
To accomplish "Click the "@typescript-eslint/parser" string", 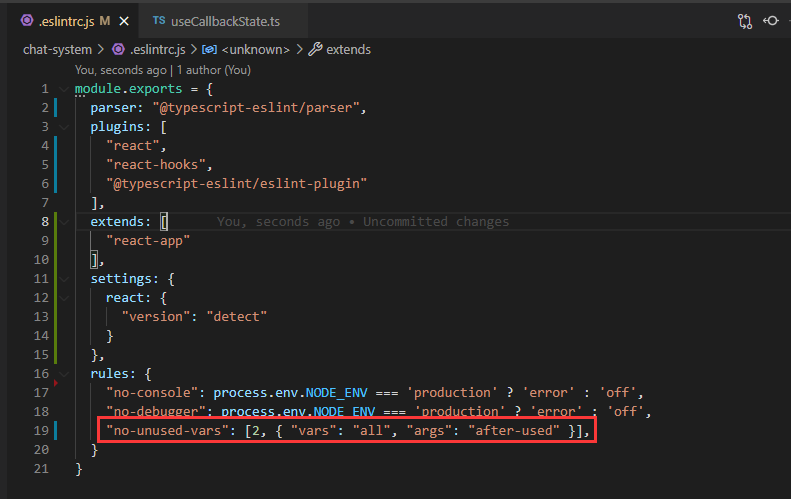I will (256, 107).
